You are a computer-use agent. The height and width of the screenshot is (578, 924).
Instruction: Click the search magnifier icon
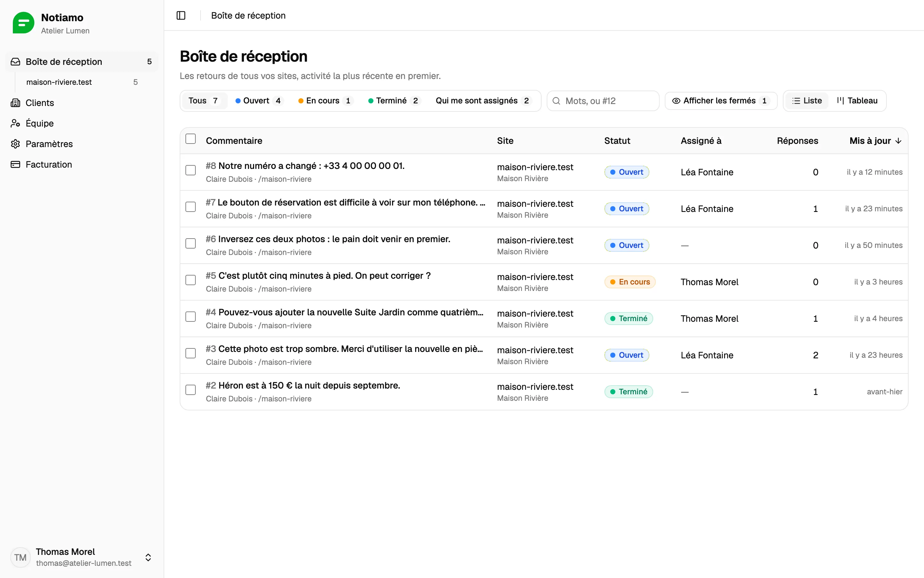(x=556, y=101)
